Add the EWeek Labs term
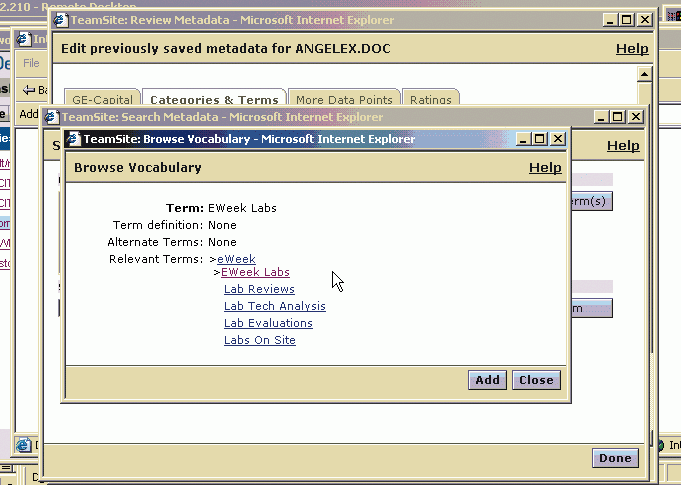 (x=487, y=380)
